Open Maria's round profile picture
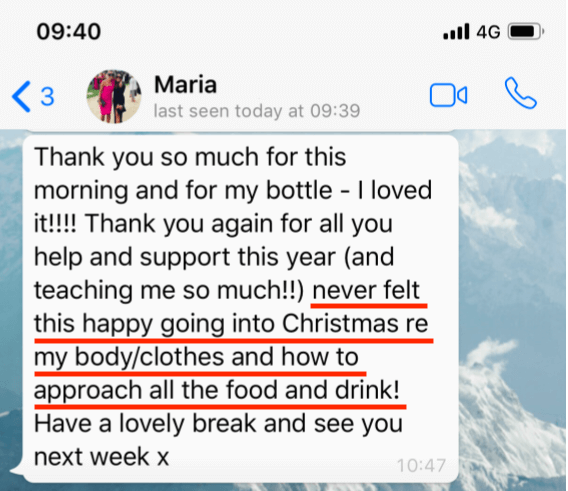The image size is (568, 491). tap(114, 96)
